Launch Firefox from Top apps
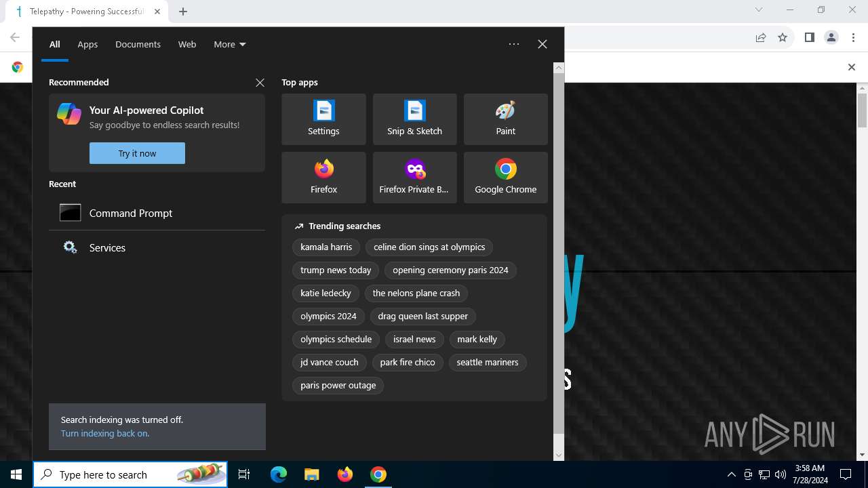868x488 pixels. click(x=323, y=178)
